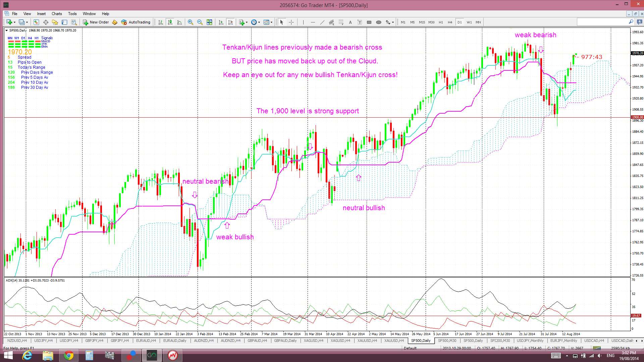Click the Indicators list icon

pos(241,22)
